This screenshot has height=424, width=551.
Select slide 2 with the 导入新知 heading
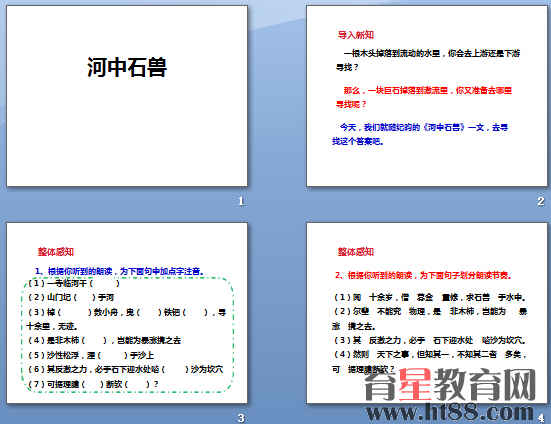pos(427,96)
